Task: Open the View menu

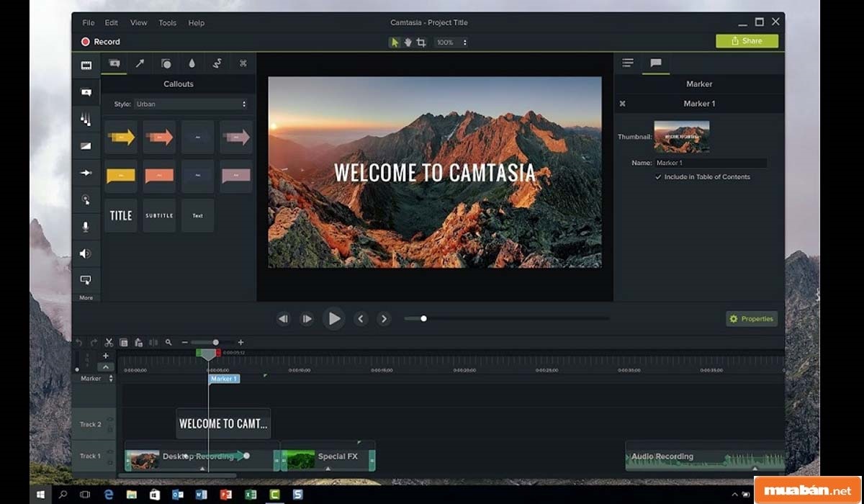Action: [138, 23]
